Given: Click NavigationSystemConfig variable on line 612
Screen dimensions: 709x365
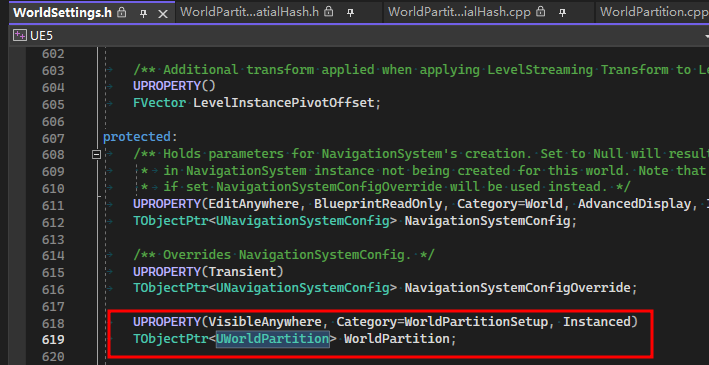Looking at the screenshot, I should 487,221.
